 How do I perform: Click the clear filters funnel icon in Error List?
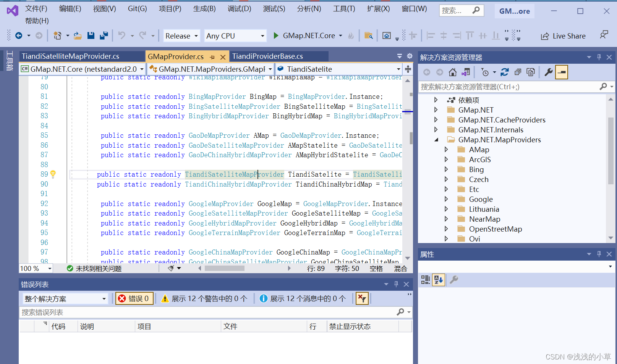pyautogui.click(x=362, y=298)
